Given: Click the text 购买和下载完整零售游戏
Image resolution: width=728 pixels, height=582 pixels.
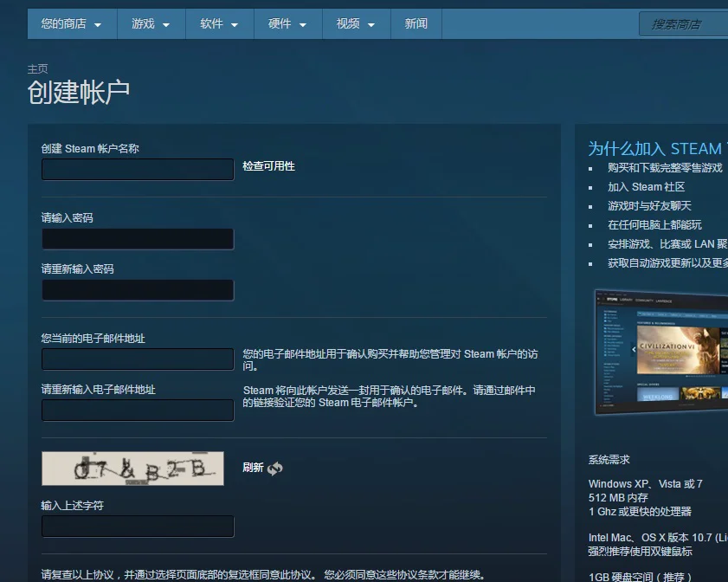Looking at the screenshot, I should 665,168.
